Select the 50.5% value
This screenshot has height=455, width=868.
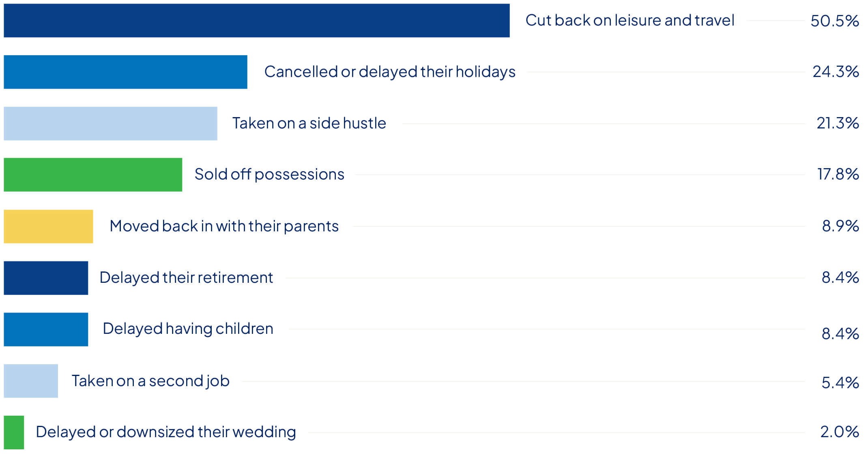pyautogui.click(x=834, y=21)
